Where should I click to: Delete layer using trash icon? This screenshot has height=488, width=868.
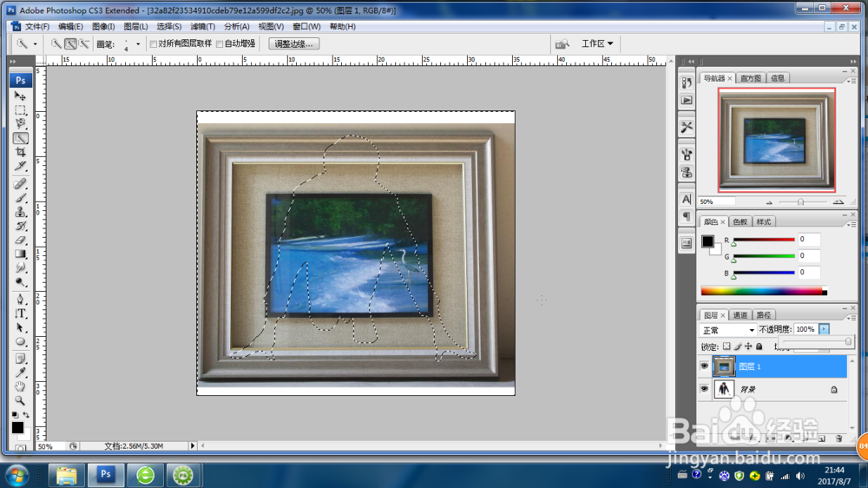click(838, 439)
